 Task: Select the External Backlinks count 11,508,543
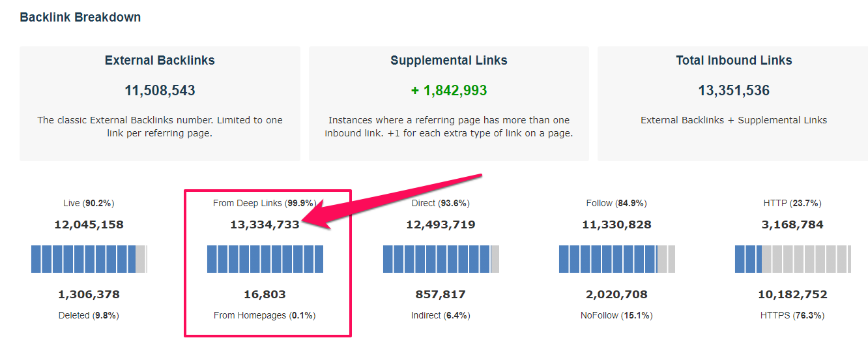coord(160,91)
